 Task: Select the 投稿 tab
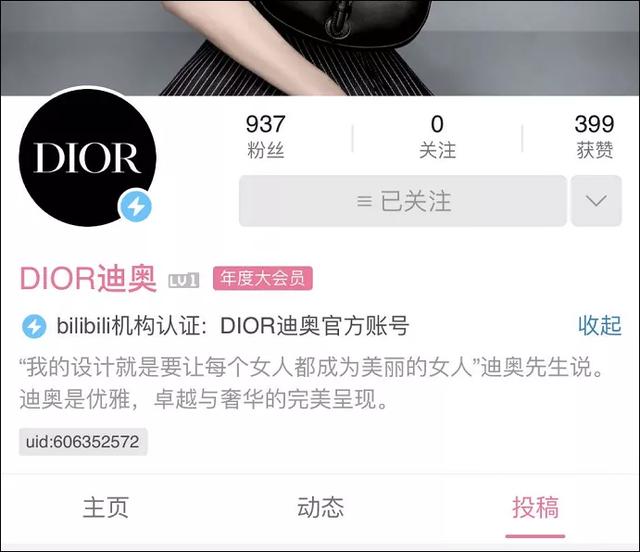click(x=535, y=507)
